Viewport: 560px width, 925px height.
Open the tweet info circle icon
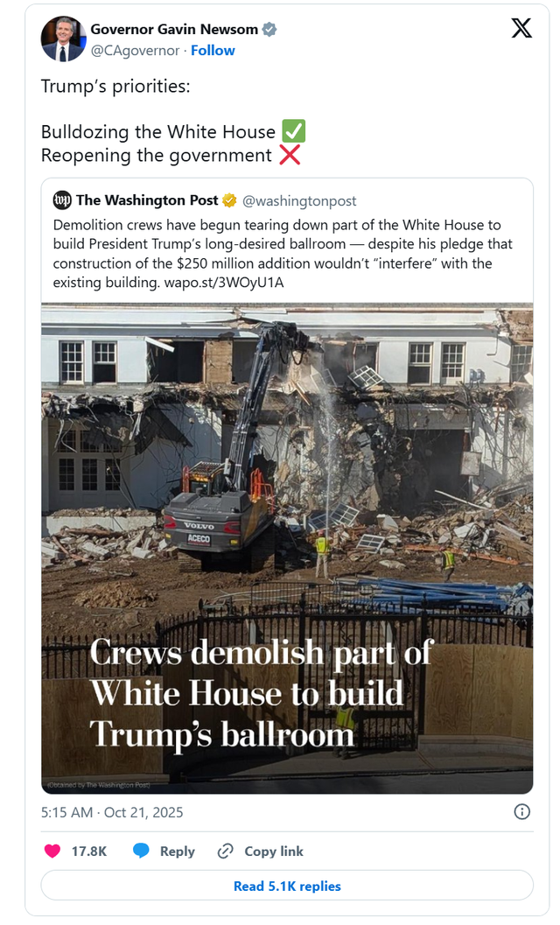(522, 812)
